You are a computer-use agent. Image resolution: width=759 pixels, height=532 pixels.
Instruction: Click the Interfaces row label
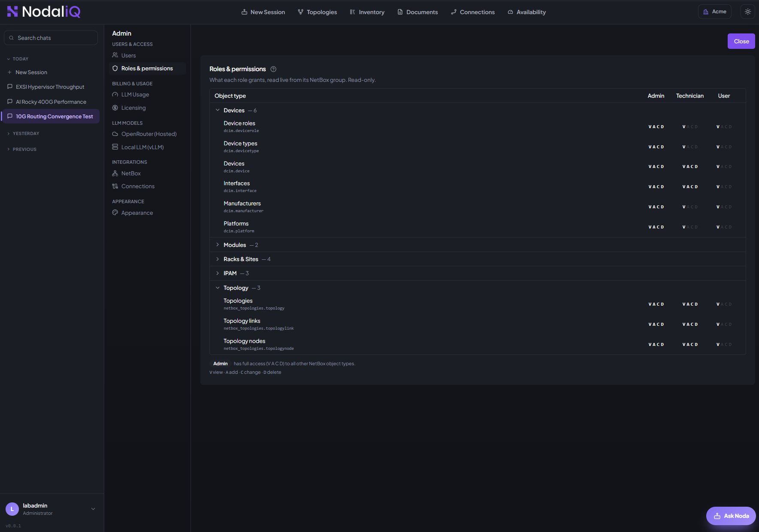(236, 183)
